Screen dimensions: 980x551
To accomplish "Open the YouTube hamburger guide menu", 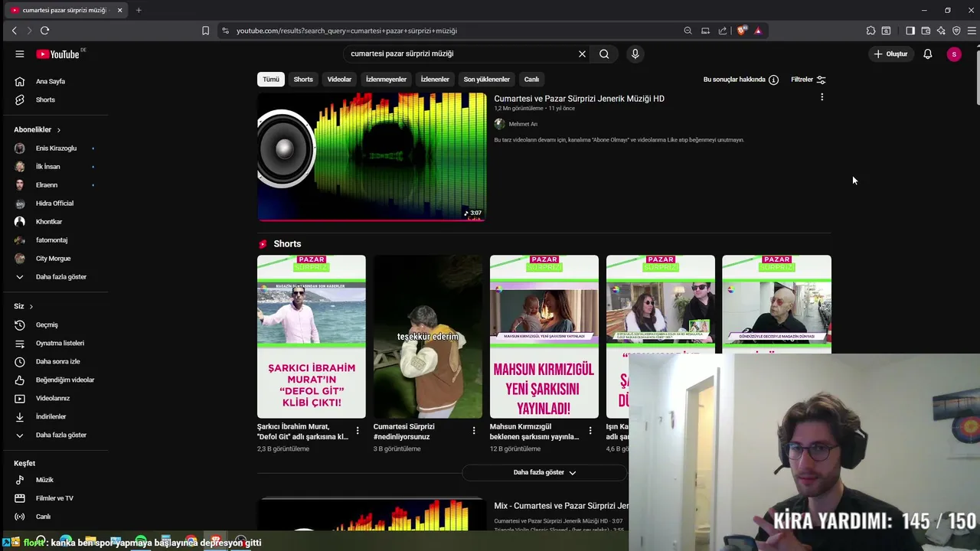I will tap(19, 54).
